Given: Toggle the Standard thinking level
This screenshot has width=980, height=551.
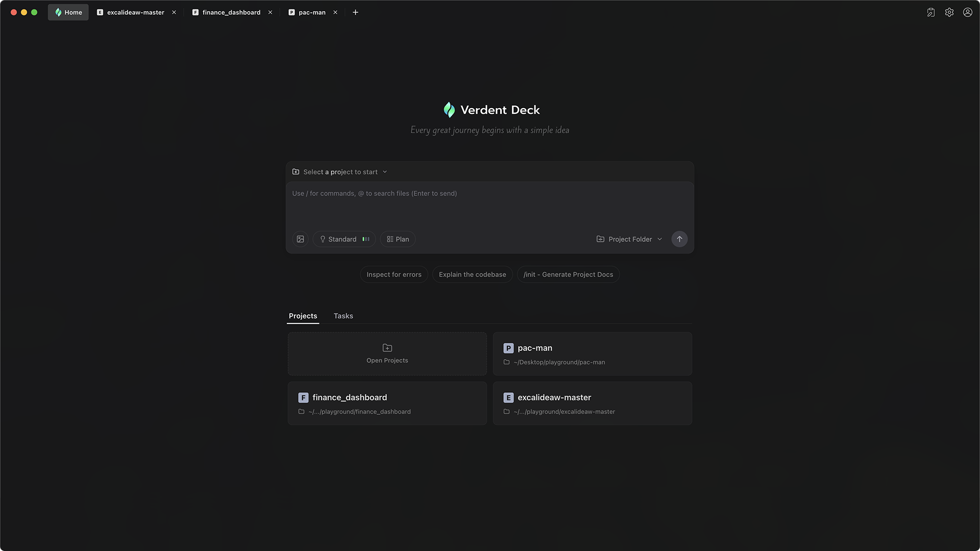Looking at the screenshot, I should point(344,239).
